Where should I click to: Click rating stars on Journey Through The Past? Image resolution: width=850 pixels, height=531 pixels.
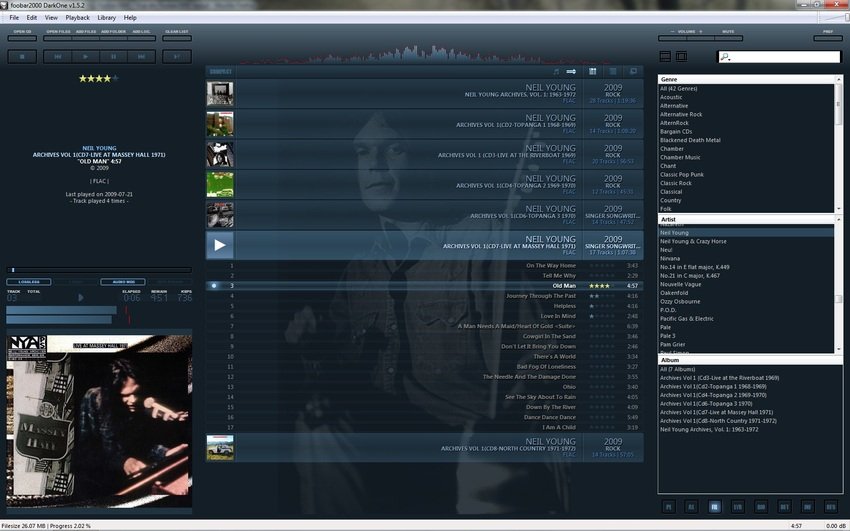click(x=602, y=296)
